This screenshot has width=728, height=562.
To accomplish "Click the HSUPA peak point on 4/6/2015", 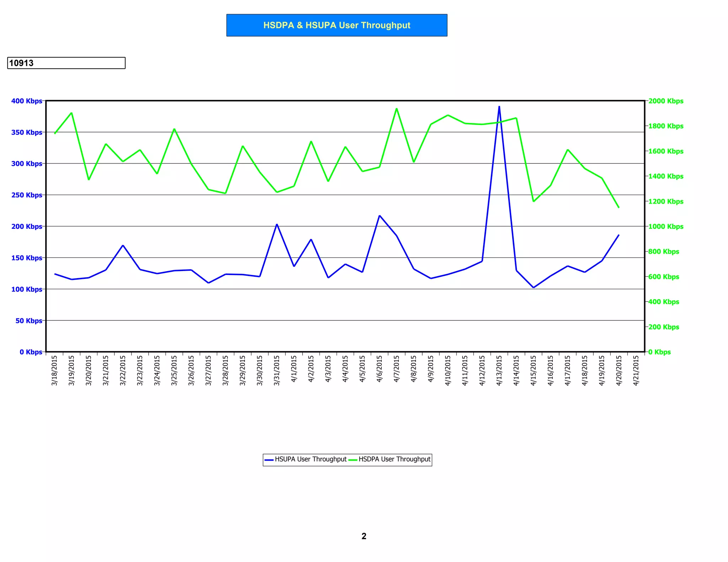I will [x=379, y=216].
